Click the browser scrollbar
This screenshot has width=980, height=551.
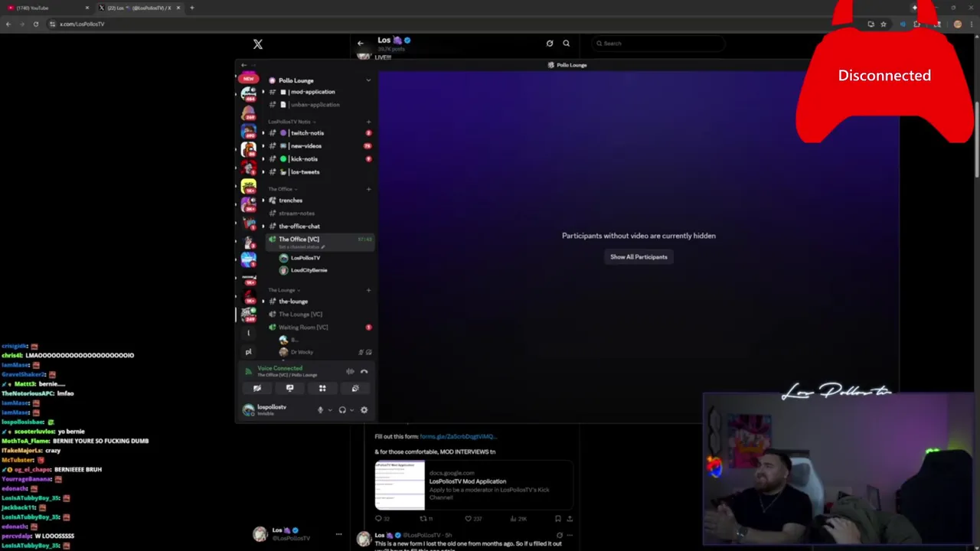coord(976,138)
